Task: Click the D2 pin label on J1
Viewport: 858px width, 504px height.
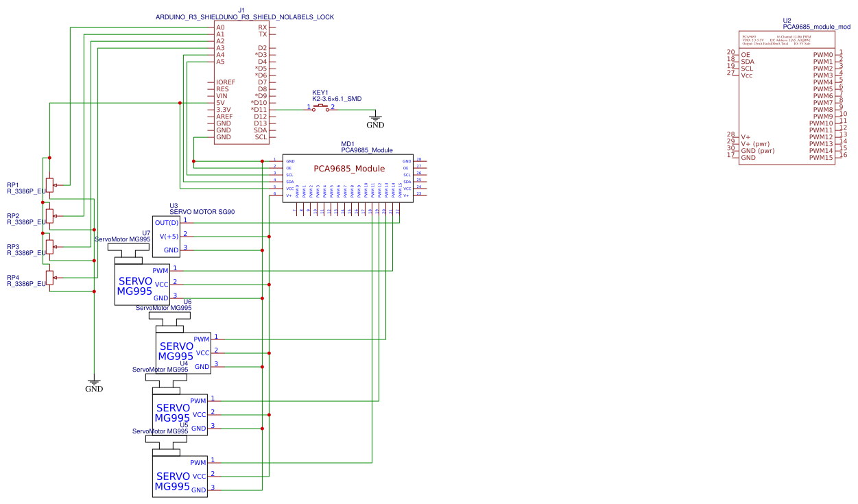Action: 263,48
